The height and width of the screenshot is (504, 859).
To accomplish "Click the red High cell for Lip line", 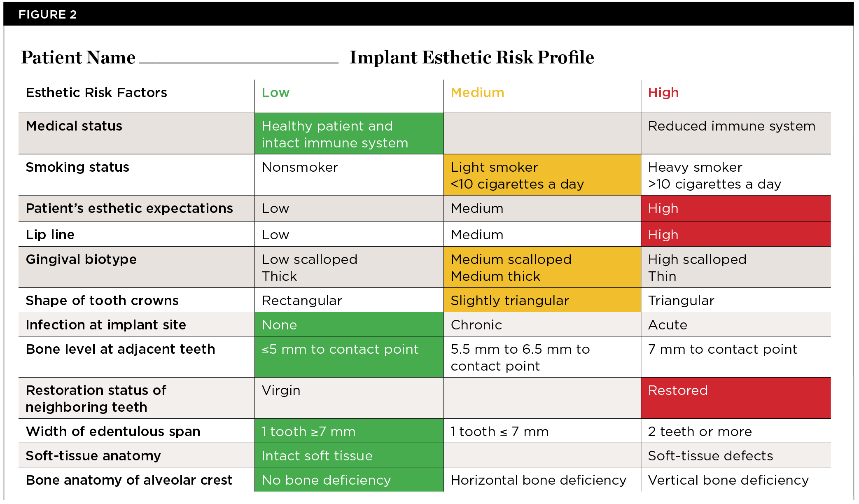I will [x=735, y=234].
